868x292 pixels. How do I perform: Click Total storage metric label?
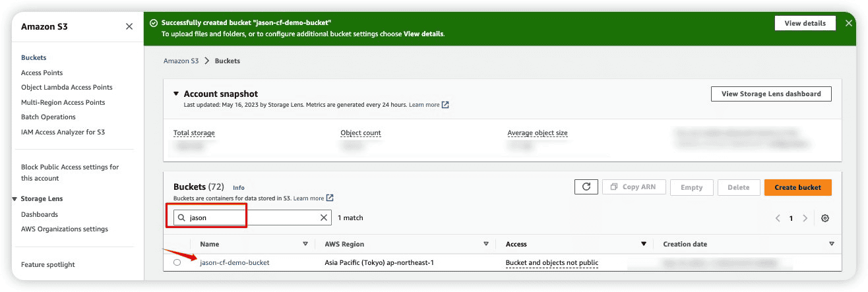[194, 133]
